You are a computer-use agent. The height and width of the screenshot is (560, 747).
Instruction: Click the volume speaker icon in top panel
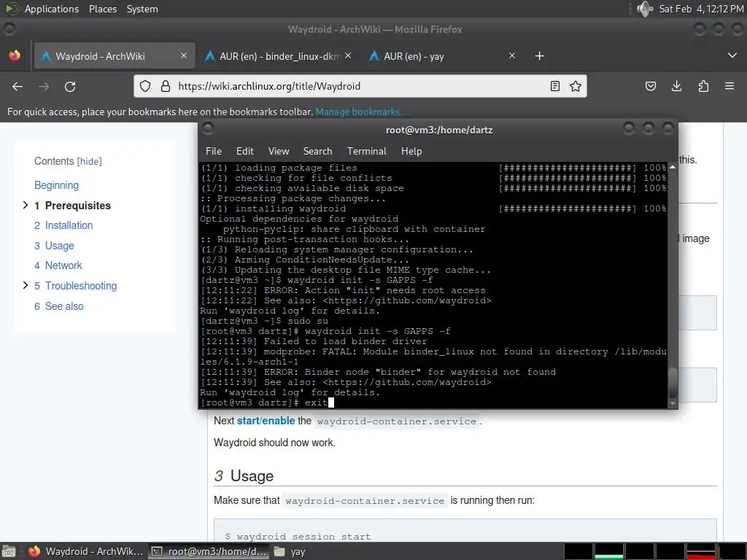pyautogui.click(x=645, y=9)
